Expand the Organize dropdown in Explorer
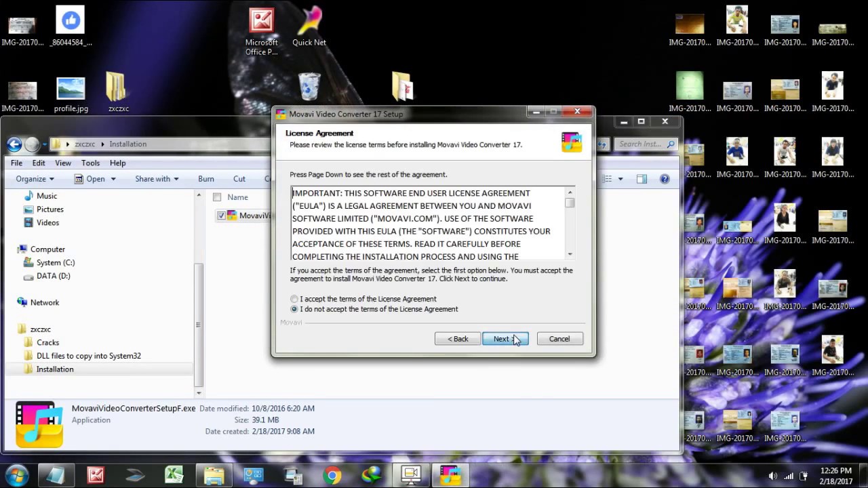Viewport: 868px width, 488px height. 35,179
